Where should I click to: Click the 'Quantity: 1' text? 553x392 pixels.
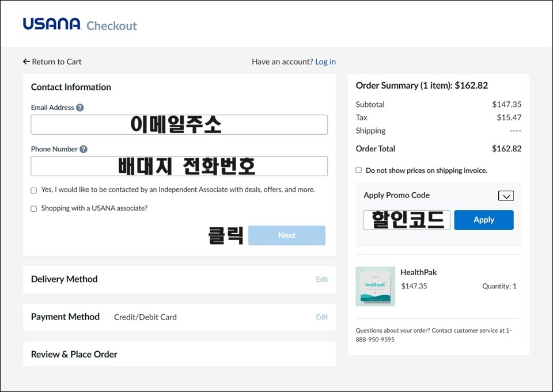(x=499, y=286)
